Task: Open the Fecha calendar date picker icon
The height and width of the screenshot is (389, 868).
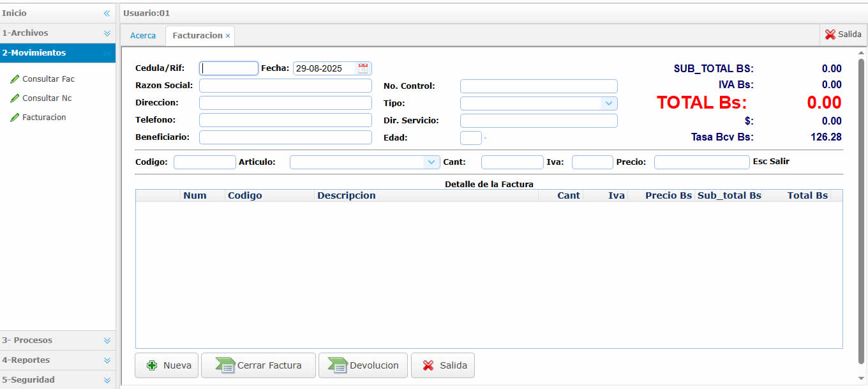Action: pyautogui.click(x=363, y=68)
